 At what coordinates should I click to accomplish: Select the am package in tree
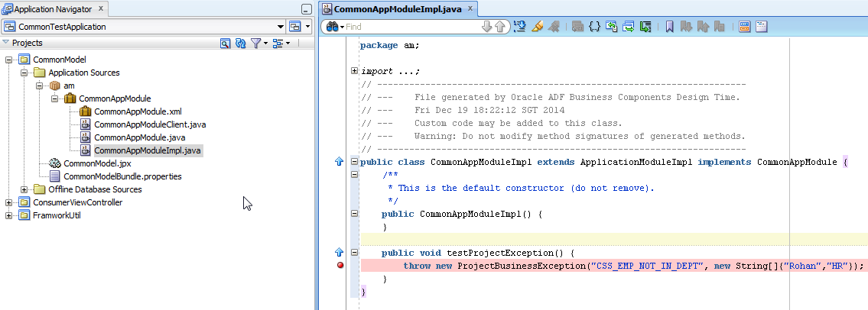point(69,86)
